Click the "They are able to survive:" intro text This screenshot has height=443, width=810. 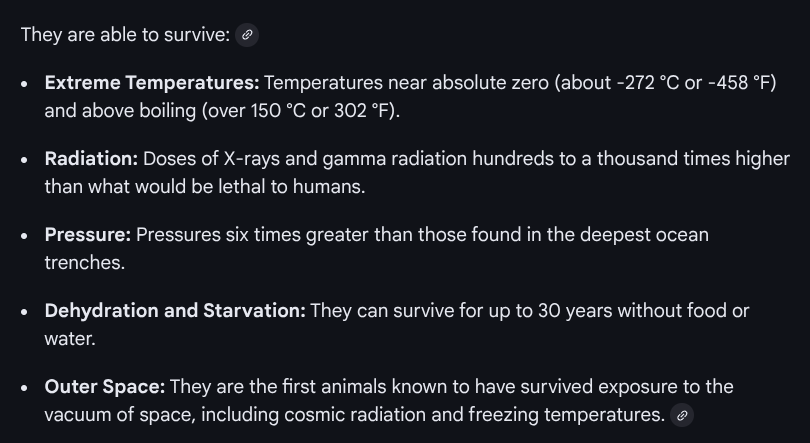125,35
